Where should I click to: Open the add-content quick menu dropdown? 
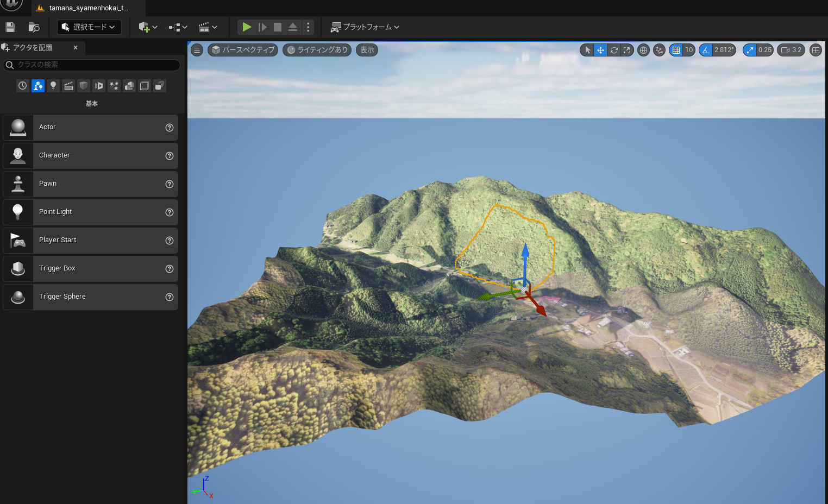(148, 27)
